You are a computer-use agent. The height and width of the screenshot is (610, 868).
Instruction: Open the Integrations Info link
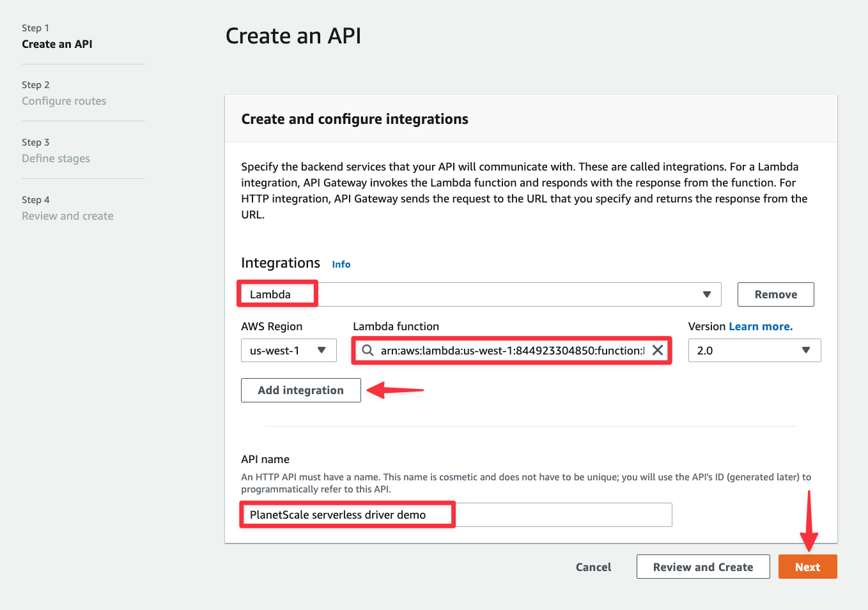(341, 264)
